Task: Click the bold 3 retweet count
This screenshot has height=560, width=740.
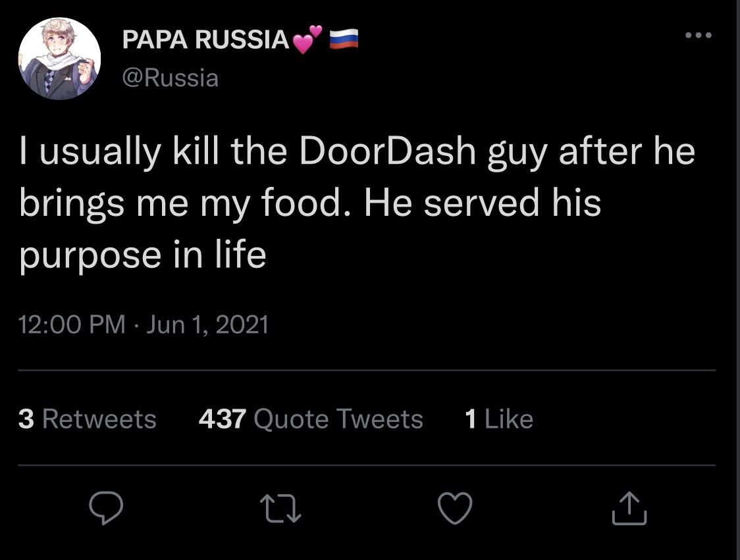Action: click(x=26, y=419)
